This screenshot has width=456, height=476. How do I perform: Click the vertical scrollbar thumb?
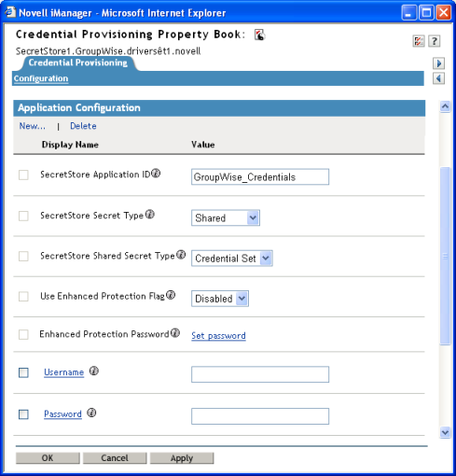pos(445,256)
